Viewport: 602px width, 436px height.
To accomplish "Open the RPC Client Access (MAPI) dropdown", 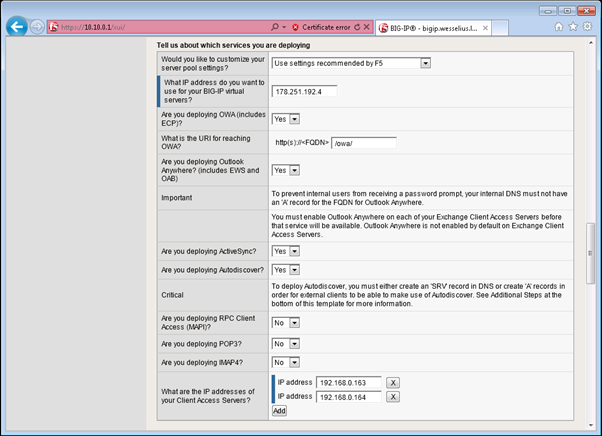I will pyautogui.click(x=287, y=323).
